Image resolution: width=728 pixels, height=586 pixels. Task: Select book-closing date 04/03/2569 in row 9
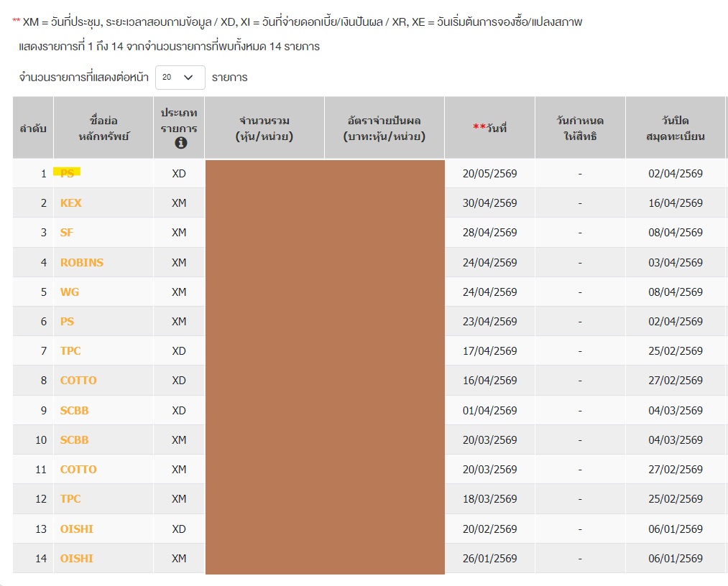point(676,411)
